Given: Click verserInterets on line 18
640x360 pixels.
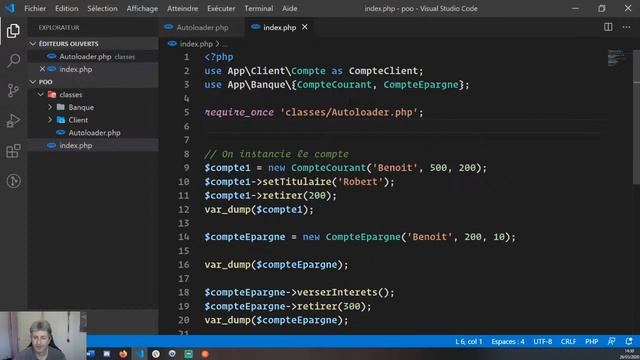Looking at the screenshot, I should (x=337, y=292).
